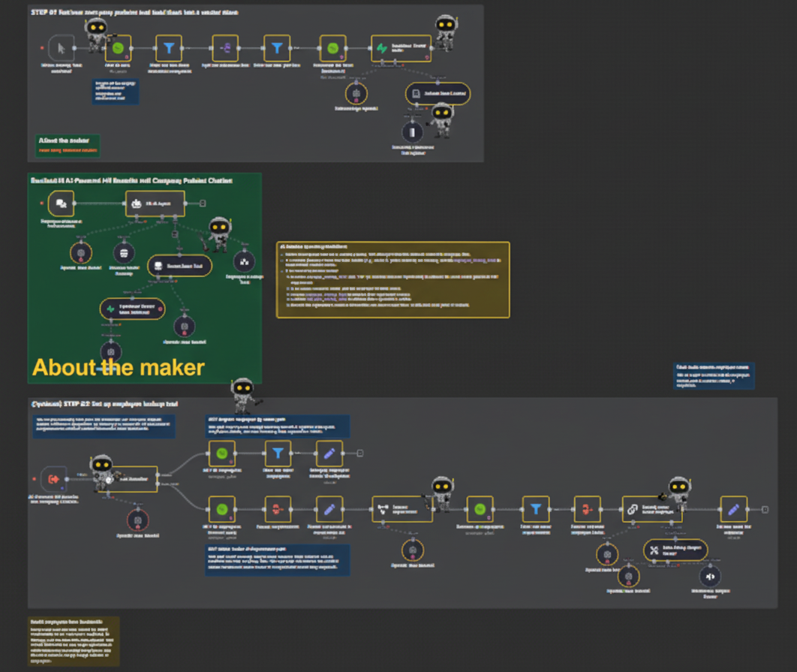Image resolution: width=797 pixels, height=672 pixels.
Task: Click the large 'About the maker' yellow text
Action: click(119, 367)
